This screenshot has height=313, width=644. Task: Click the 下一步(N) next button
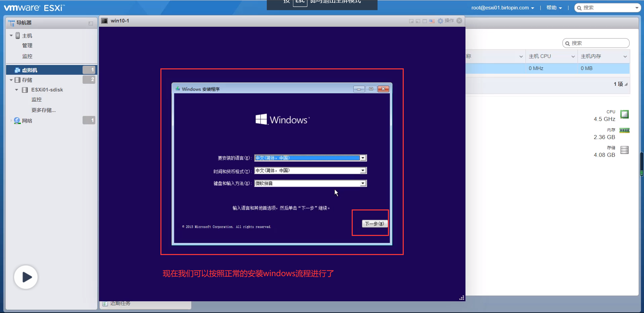click(x=375, y=224)
